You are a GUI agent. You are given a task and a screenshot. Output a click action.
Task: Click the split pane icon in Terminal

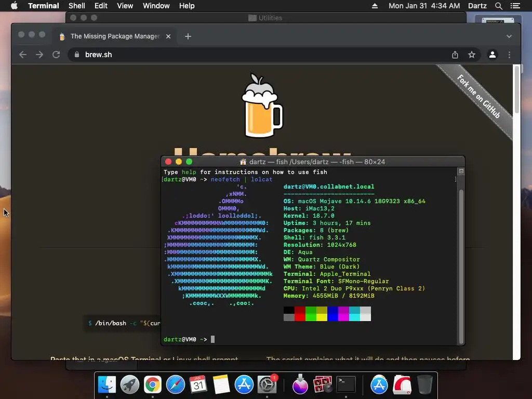click(x=461, y=171)
